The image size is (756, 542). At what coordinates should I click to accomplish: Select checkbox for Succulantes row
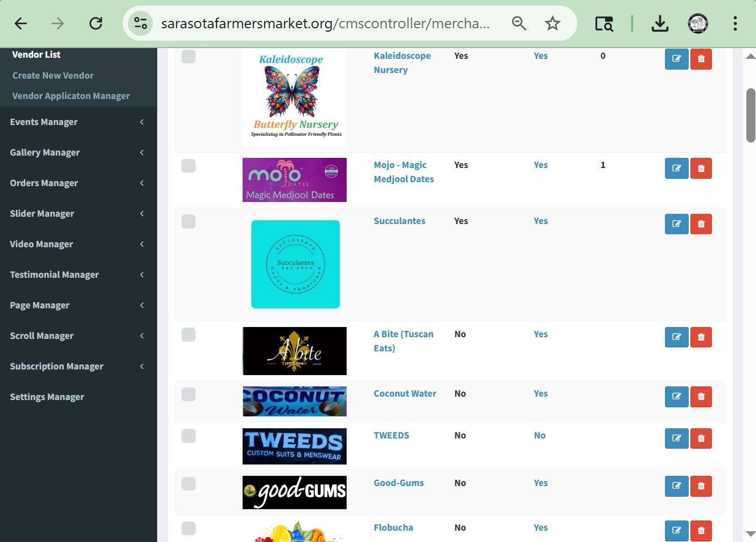[x=188, y=221]
